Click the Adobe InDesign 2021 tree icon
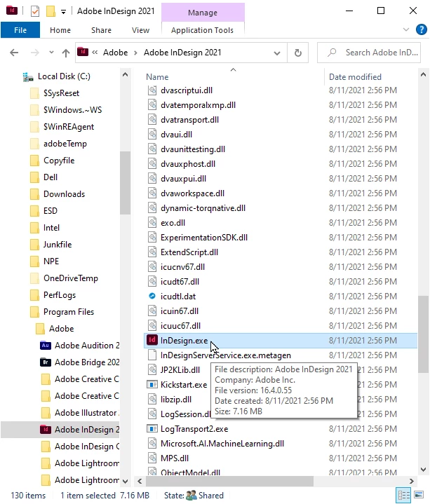The image size is (430, 504). [46, 430]
